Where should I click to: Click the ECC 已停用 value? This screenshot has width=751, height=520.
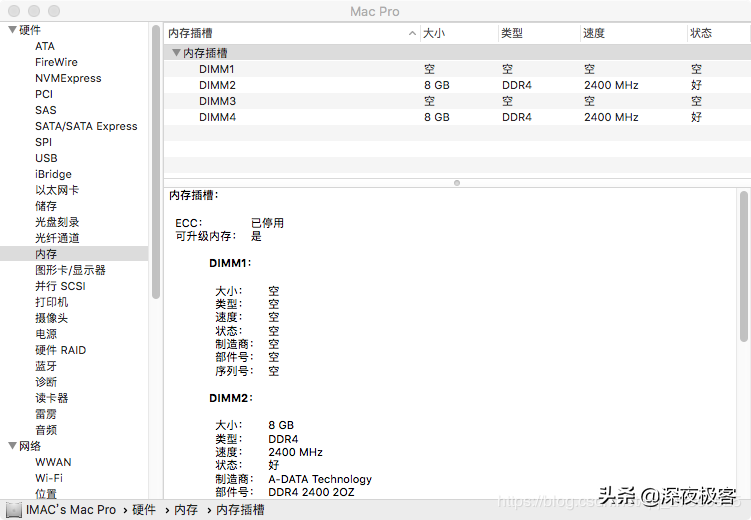point(267,223)
